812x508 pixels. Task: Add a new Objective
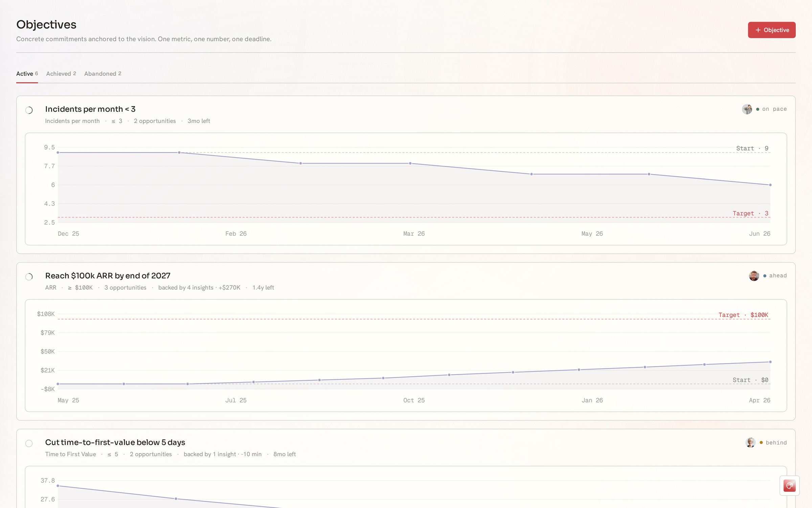(771, 30)
